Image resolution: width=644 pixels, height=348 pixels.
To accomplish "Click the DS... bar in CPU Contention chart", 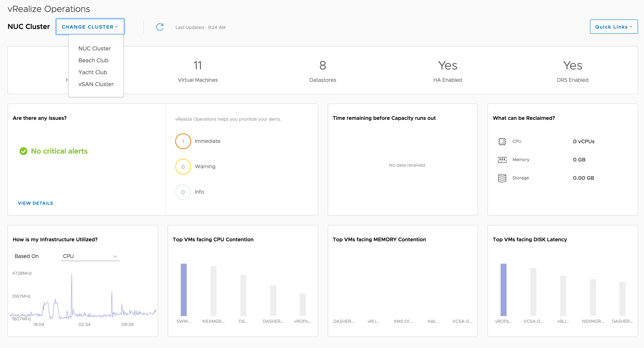I will [243, 296].
